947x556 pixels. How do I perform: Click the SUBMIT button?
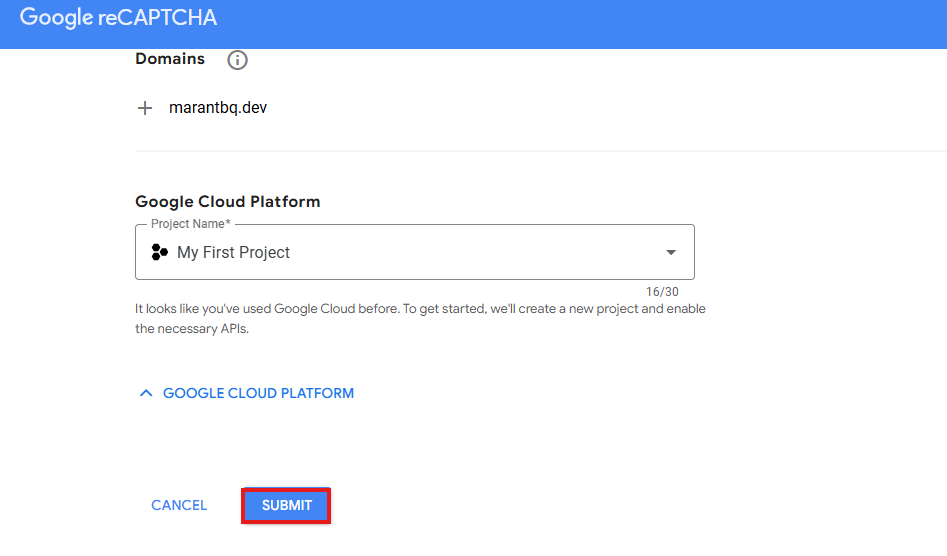(286, 505)
